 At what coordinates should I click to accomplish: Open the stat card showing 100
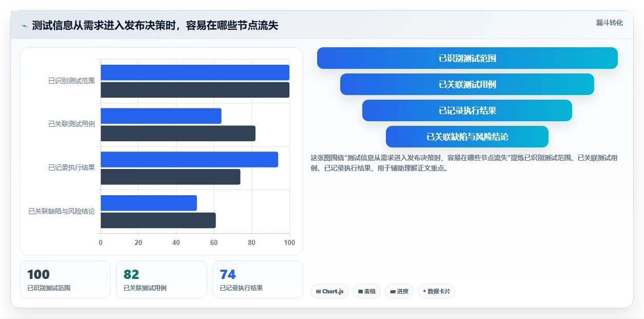(x=65, y=279)
